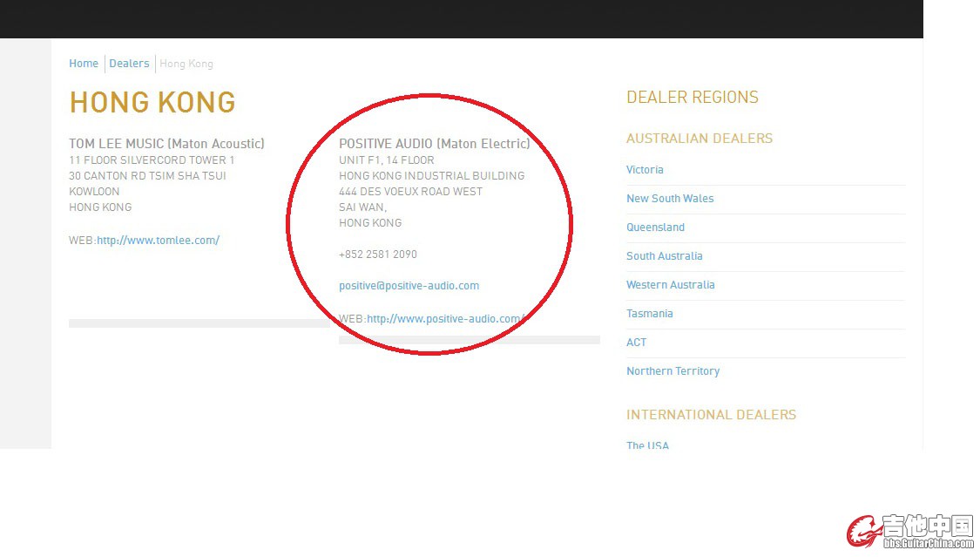Click the 444 DES VOEUX ROAD WEST line
This screenshot has height=557, width=980.
pyautogui.click(x=410, y=192)
